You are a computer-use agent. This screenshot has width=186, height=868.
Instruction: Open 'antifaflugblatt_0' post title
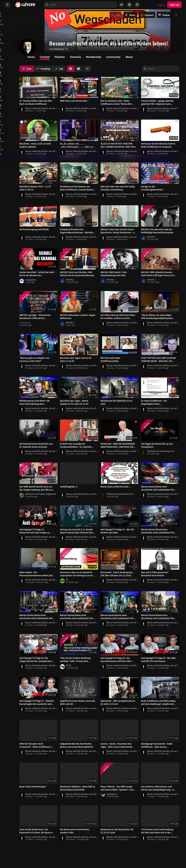point(69,487)
